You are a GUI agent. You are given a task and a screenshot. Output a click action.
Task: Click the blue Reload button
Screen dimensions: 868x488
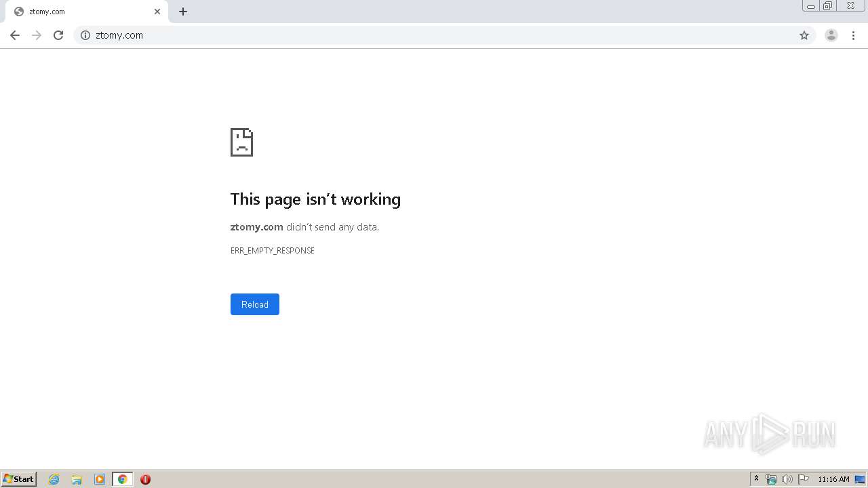(255, 304)
